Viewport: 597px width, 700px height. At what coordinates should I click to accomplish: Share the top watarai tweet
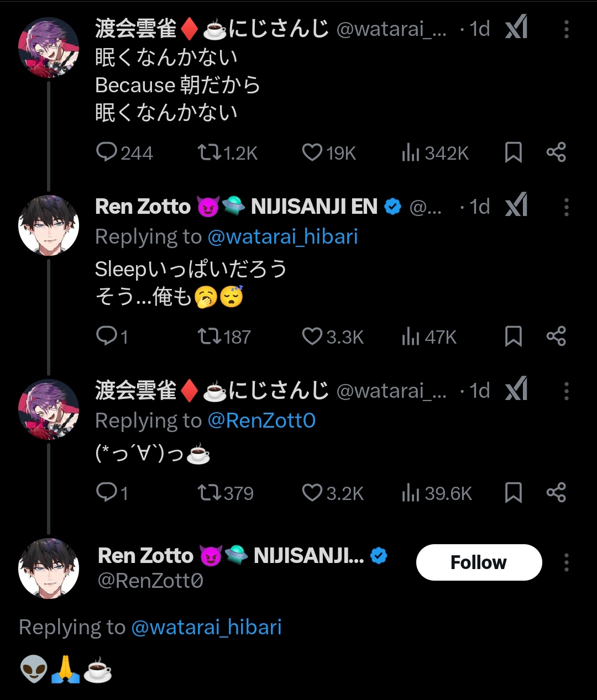(556, 152)
